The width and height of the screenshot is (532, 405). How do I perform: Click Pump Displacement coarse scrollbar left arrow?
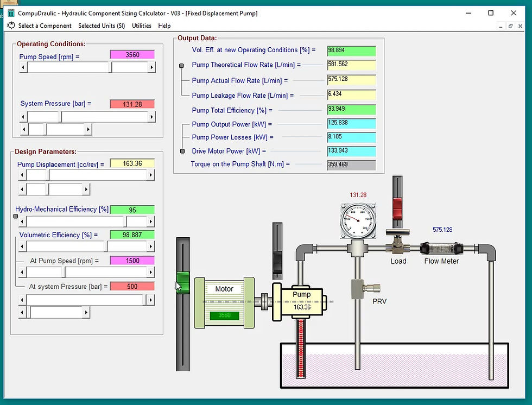point(22,175)
